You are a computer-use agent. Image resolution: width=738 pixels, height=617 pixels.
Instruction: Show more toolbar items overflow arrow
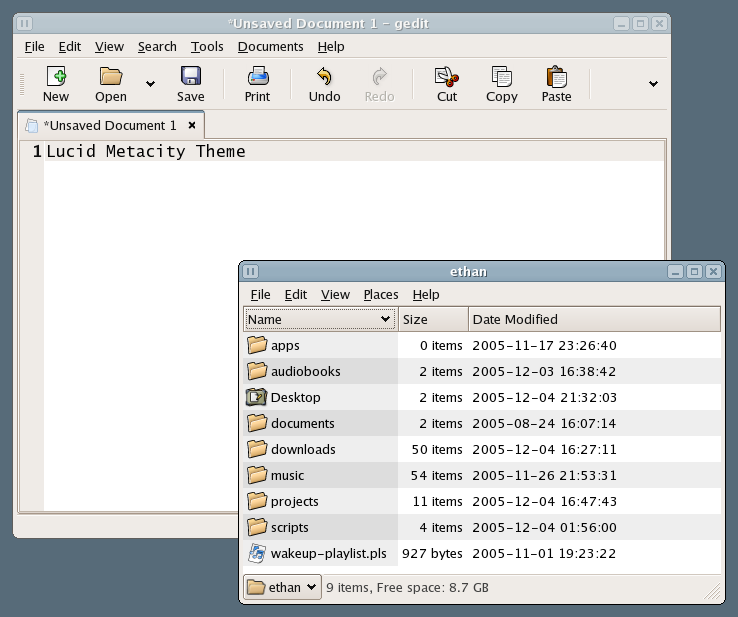653,84
